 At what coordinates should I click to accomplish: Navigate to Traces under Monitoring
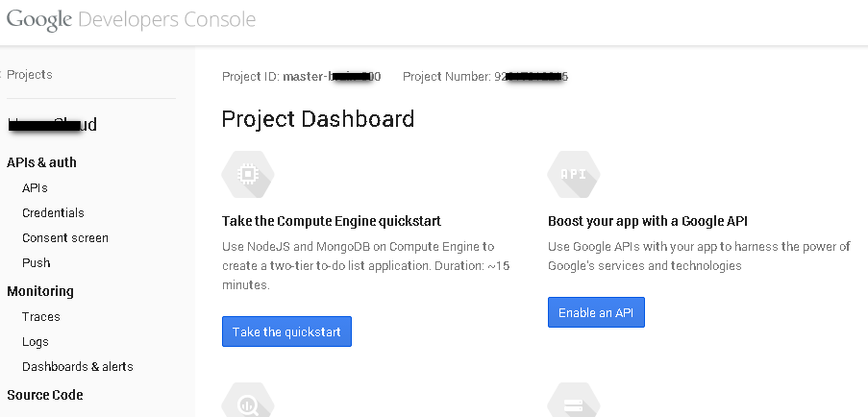coord(41,317)
